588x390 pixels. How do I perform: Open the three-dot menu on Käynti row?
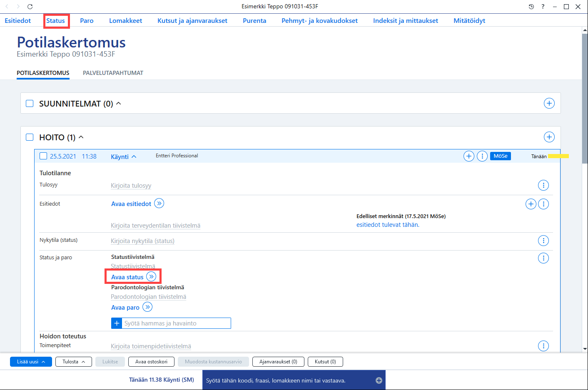pos(482,156)
